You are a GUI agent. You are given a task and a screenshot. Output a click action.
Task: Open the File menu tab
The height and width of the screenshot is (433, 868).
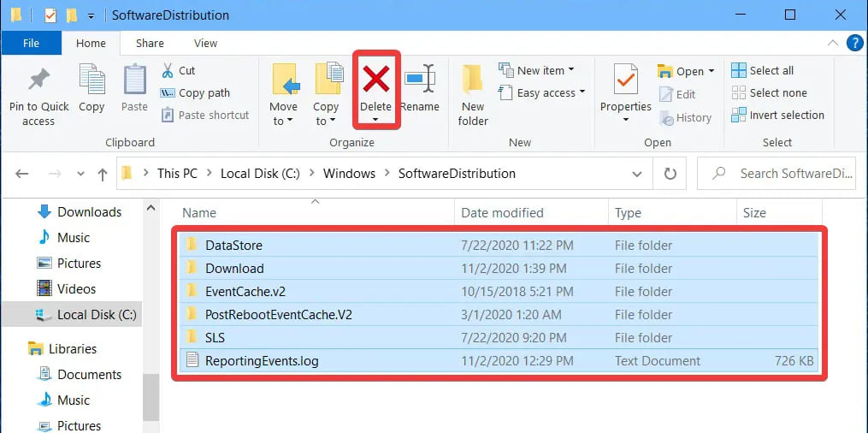point(31,43)
